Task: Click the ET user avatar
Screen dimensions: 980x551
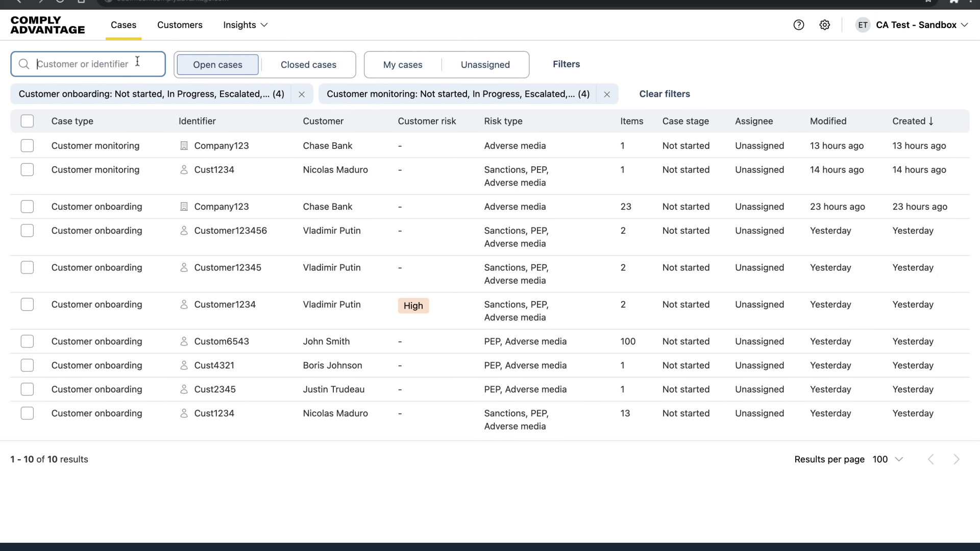Action: [863, 25]
